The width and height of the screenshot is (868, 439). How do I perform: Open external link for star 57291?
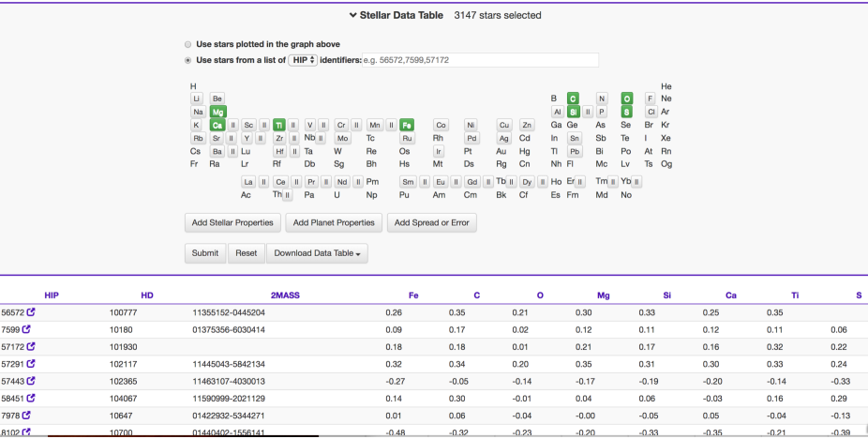(x=31, y=364)
